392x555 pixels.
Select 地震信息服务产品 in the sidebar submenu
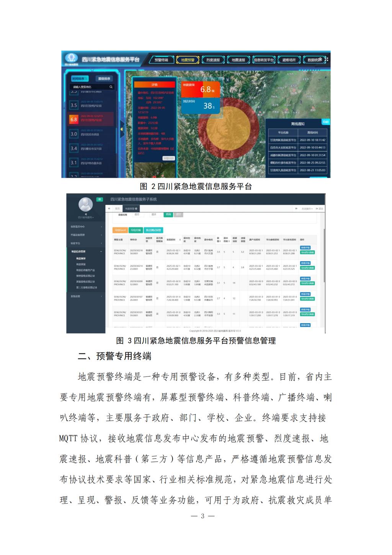pos(85,270)
